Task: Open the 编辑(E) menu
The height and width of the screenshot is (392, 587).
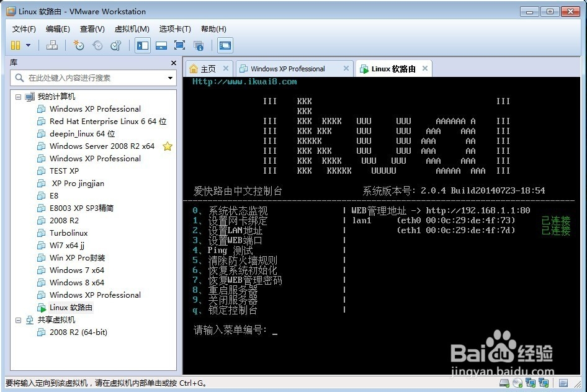Action: pyautogui.click(x=58, y=29)
